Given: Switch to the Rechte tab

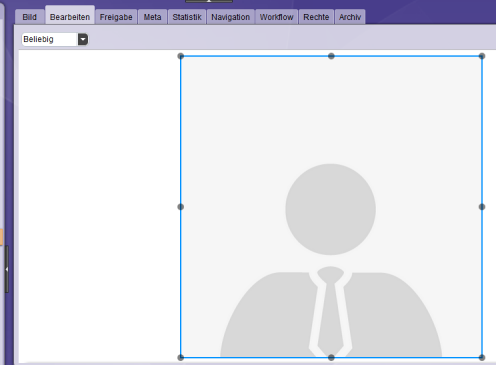Looking at the screenshot, I should (x=316, y=17).
